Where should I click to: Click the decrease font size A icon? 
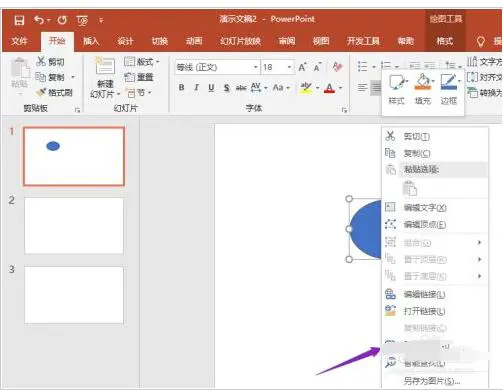(x=317, y=67)
